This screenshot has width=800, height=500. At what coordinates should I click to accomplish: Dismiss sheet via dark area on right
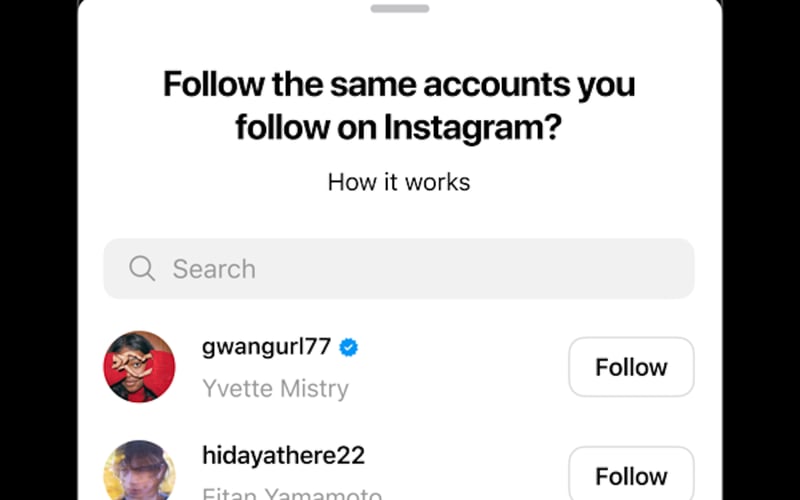pos(761,250)
